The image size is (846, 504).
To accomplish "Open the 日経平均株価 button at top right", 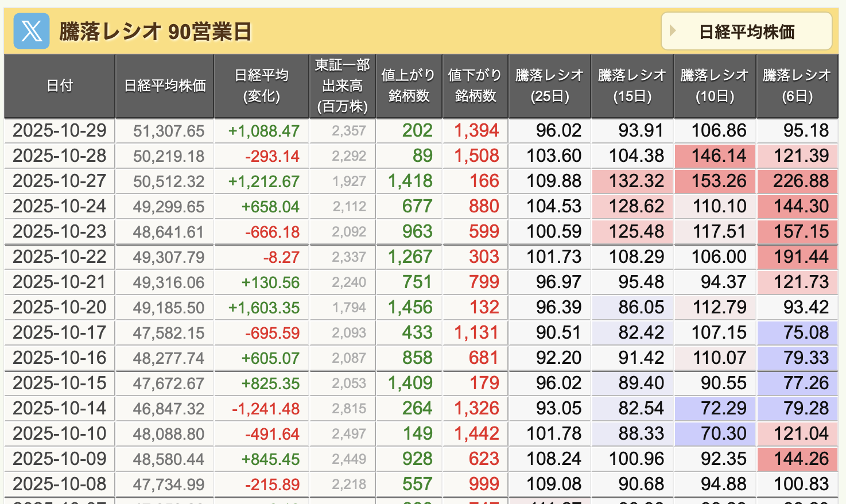I will [x=746, y=32].
